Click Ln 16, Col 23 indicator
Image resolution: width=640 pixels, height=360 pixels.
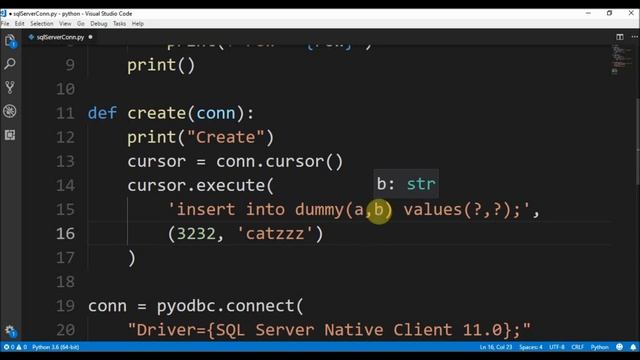pyautogui.click(x=496, y=347)
